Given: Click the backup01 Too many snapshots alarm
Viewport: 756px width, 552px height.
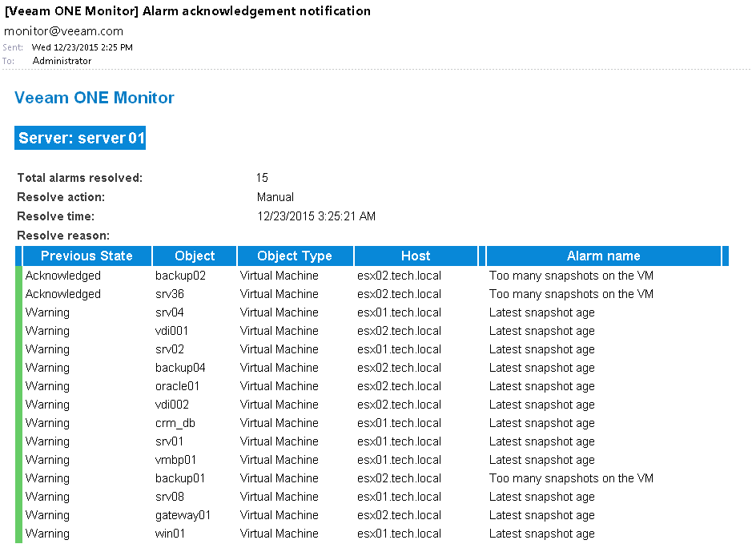Looking at the screenshot, I should click(x=571, y=478).
